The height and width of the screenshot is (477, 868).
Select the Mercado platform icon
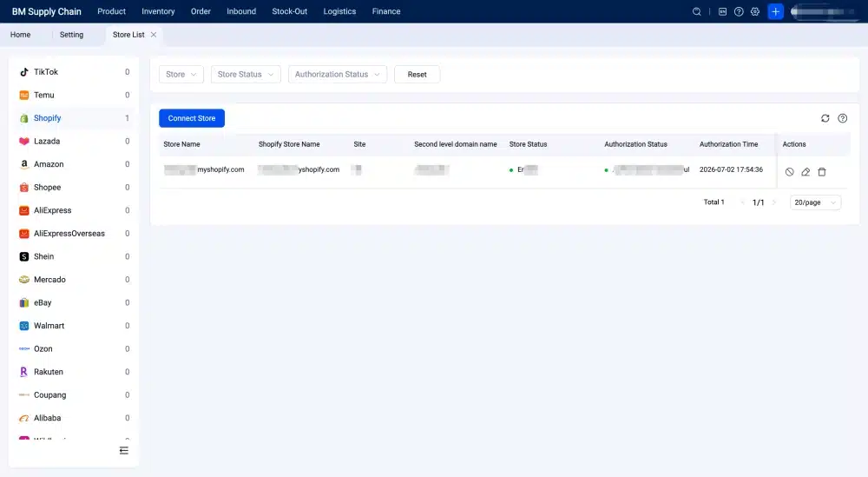tap(23, 280)
